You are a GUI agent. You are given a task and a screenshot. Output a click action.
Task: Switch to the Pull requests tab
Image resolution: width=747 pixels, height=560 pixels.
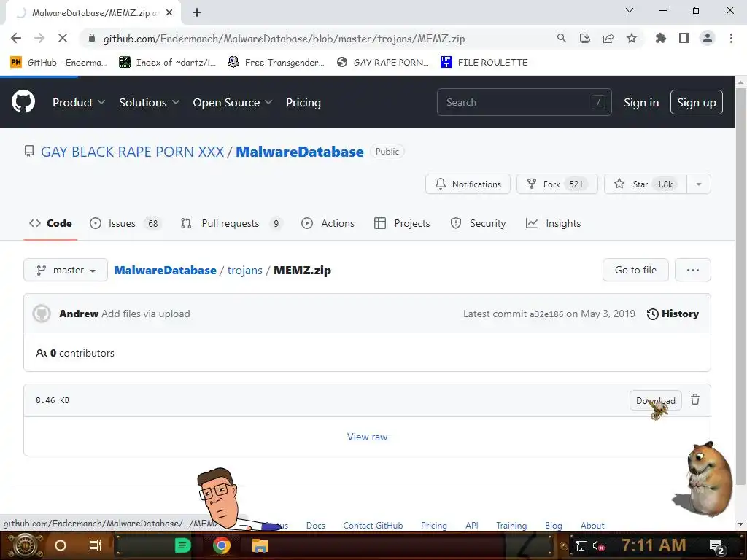tap(231, 223)
